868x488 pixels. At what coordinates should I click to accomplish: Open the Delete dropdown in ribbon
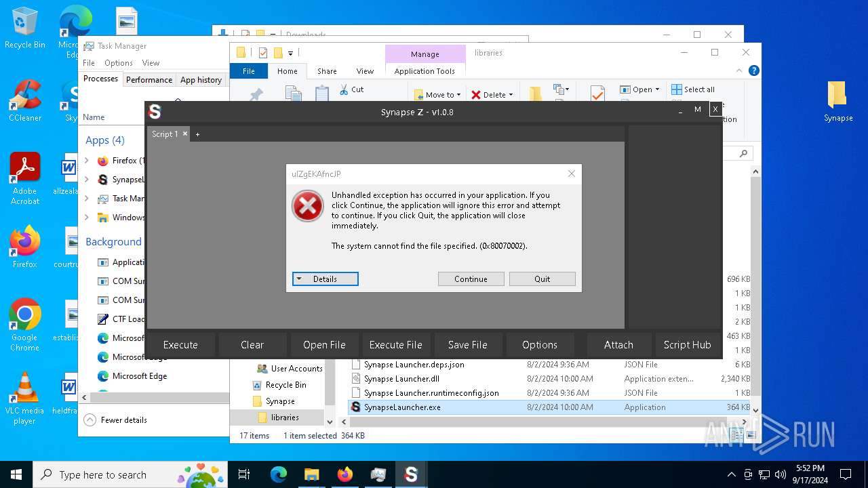pyautogui.click(x=492, y=95)
